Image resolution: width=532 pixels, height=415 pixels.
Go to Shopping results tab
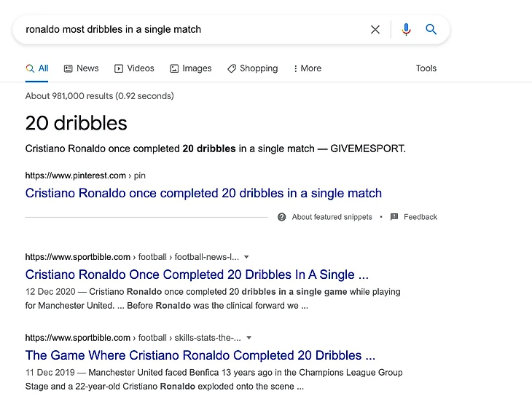click(252, 68)
